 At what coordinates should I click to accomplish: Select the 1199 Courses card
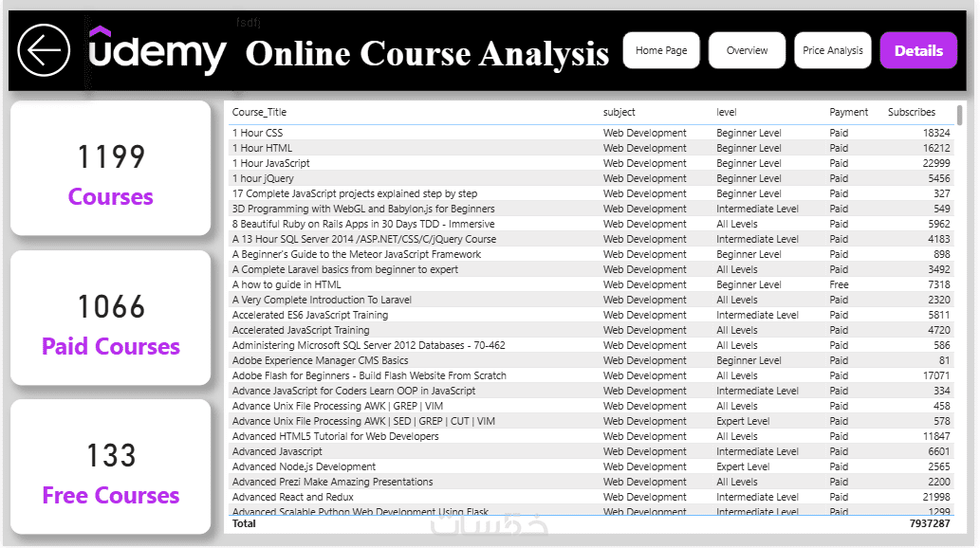pos(111,169)
